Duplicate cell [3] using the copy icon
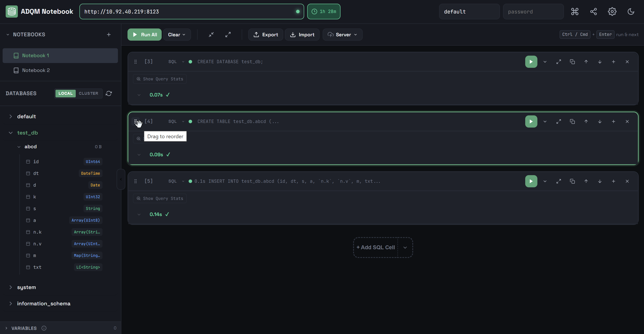 (x=572, y=62)
